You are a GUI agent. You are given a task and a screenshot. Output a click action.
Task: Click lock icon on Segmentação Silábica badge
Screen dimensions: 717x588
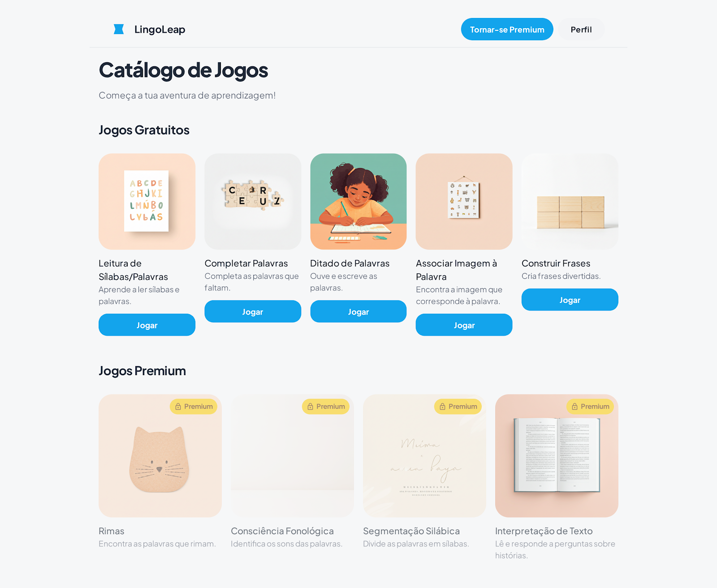click(x=442, y=406)
